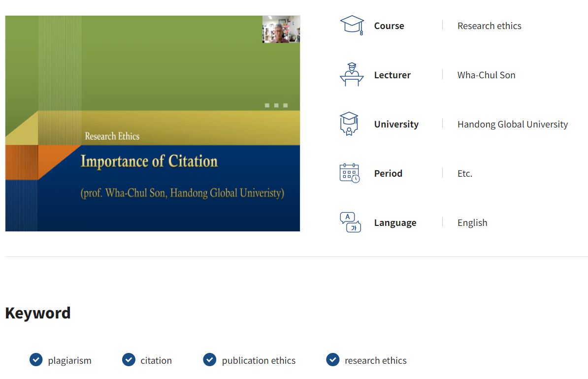This screenshot has height=379, width=588.
Task: Click the graduation cap Course icon
Action: 352,25
